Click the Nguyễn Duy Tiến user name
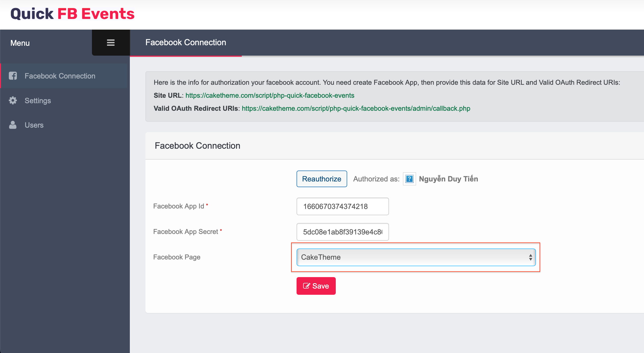This screenshot has width=644, height=353. pos(448,179)
